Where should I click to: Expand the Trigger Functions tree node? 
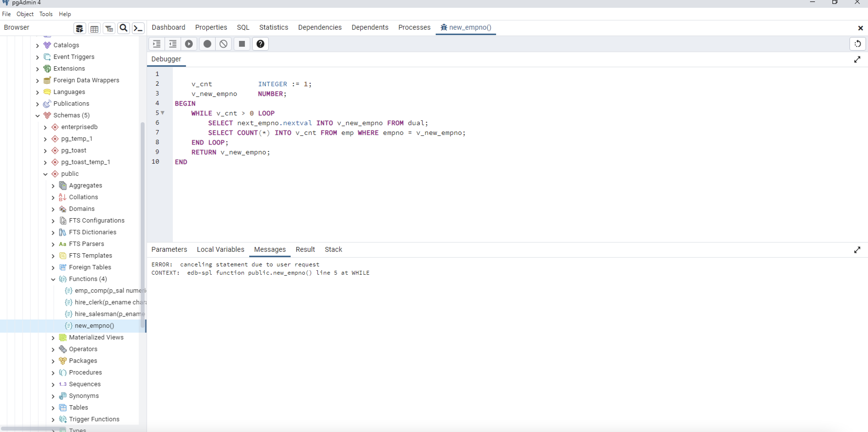pyautogui.click(x=53, y=420)
